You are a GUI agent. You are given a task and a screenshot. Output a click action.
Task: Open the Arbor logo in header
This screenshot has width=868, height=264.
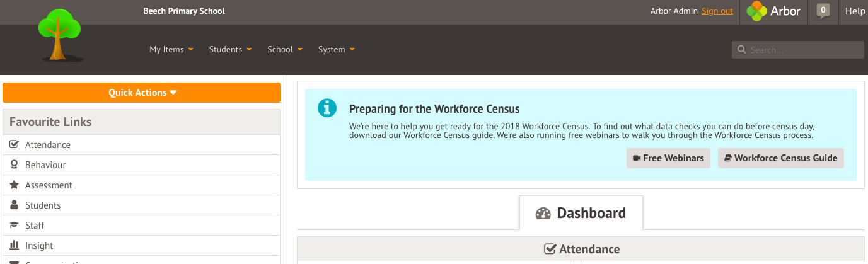point(773,11)
